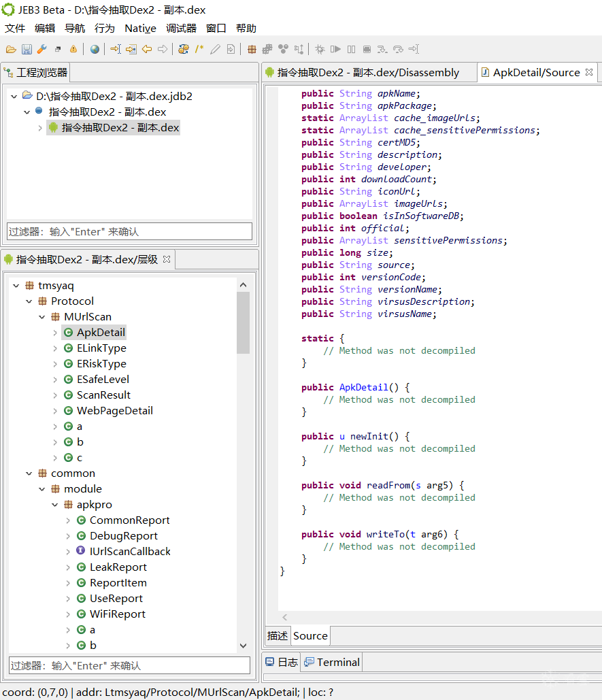Image resolution: width=602 pixels, height=700 pixels.
Task: Click the comment slash-star toolbar icon
Action: pyautogui.click(x=199, y=49)
